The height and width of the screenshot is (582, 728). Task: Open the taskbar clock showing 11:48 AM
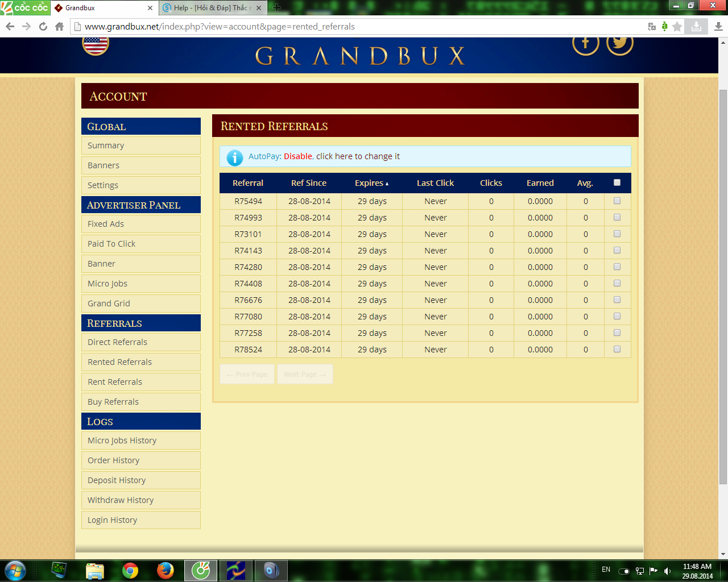point(697,571)
